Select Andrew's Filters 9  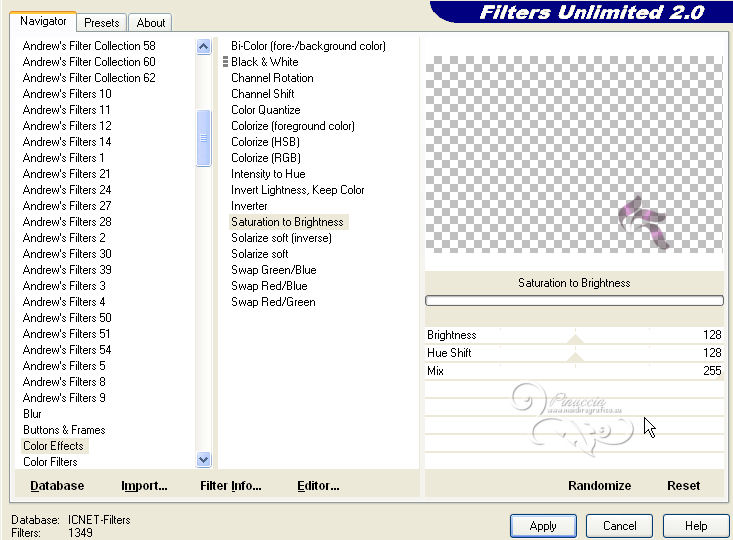64,398
